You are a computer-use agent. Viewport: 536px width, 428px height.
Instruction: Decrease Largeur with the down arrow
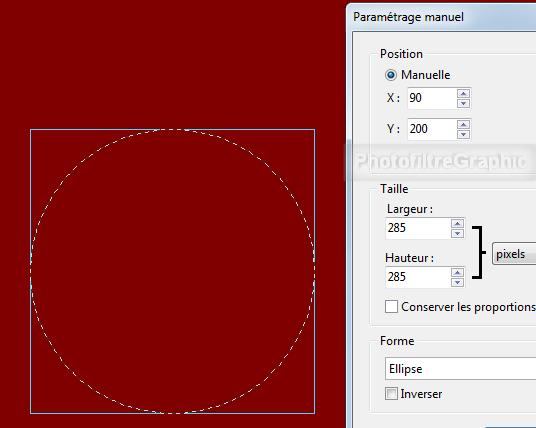click(x=457, y=233)
